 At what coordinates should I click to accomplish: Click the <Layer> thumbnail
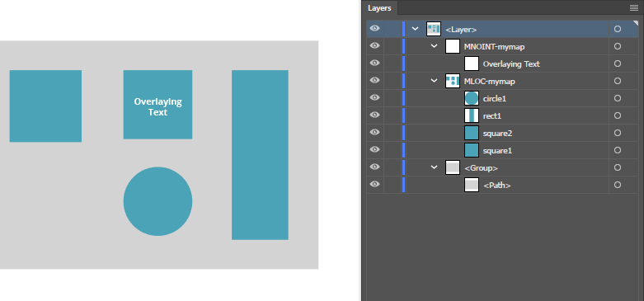click(434, 29)
